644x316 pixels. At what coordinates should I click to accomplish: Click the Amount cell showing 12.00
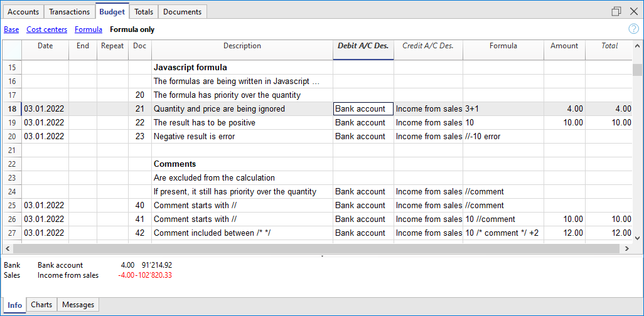point(564,233)
